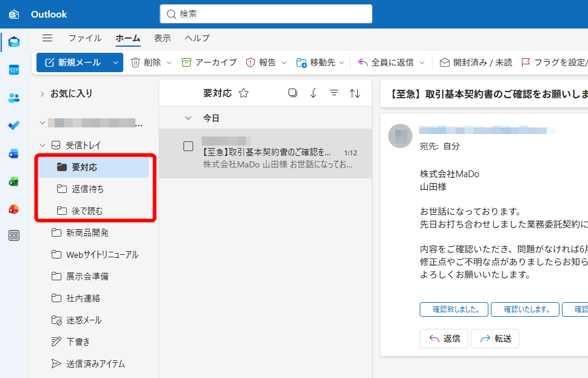Screen dimensions: 588x378
Task: Select the 要対応 folder
Action: click(x=94, y=167)
